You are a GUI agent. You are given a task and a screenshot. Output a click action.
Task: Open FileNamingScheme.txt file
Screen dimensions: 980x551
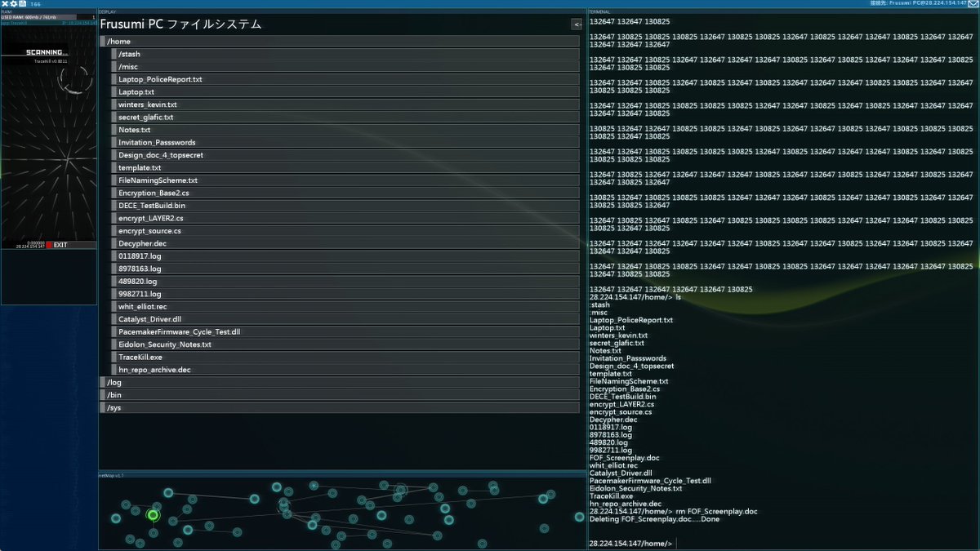345,180
